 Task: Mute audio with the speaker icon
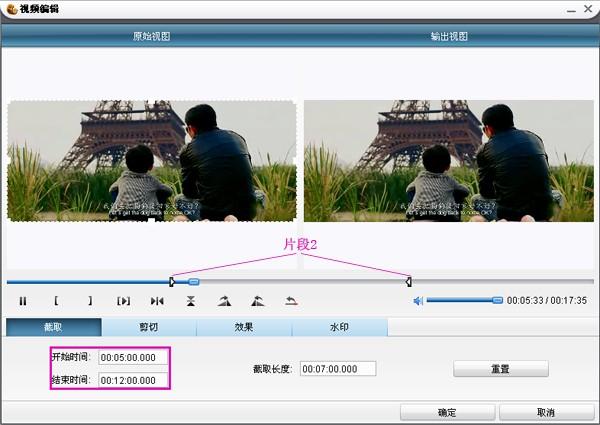click(418, 301)
